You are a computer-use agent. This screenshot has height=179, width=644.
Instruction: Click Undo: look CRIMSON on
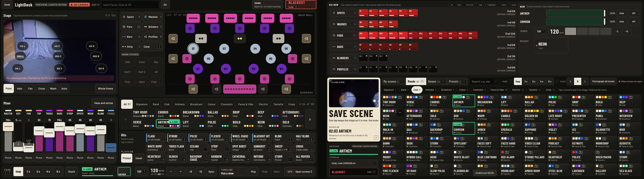pos(354,163)
